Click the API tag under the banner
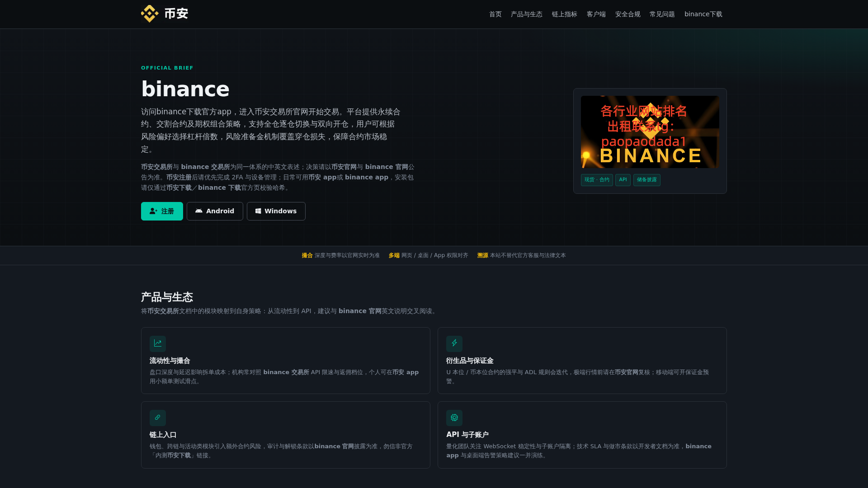This screenshot has height=488, width=868. pyautogui.click(x=623, y=180)
